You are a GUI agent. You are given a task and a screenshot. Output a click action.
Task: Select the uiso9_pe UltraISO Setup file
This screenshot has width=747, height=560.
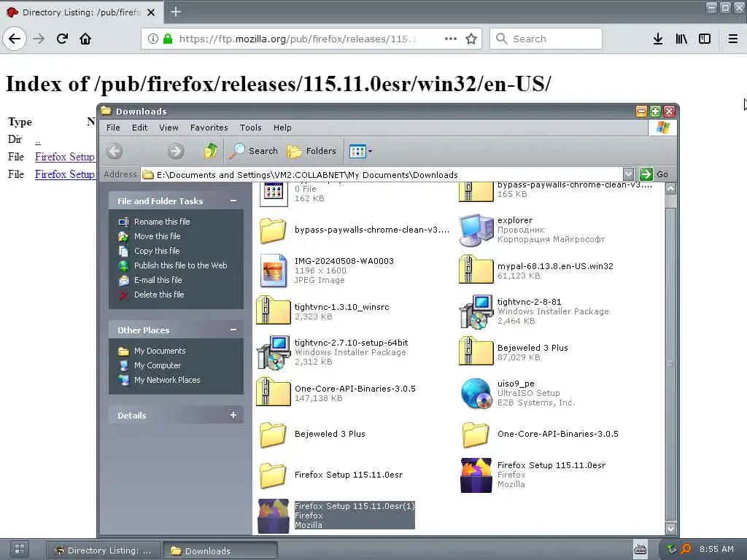pos(517,393)
